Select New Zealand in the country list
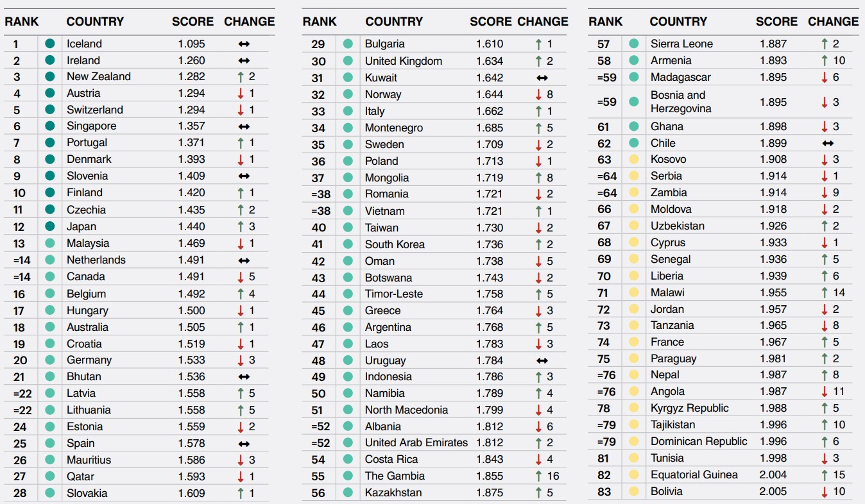865x504 pixels. (98, 76)
